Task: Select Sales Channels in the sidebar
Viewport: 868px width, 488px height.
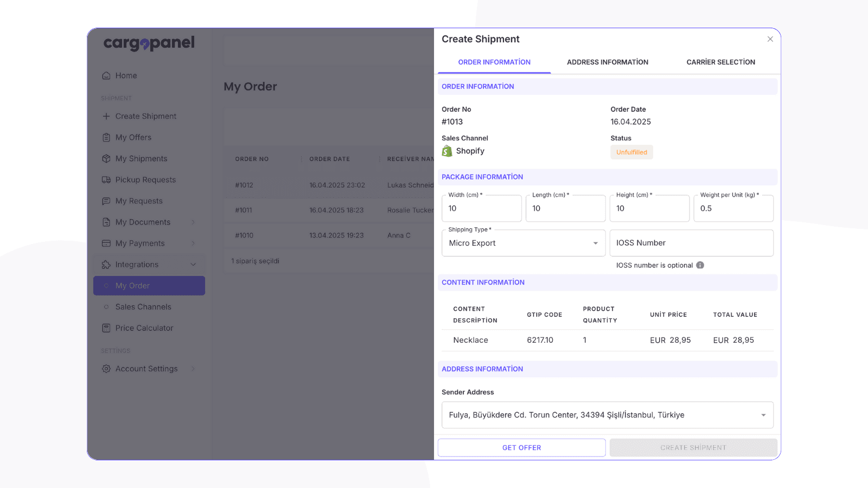Action: 143,307
